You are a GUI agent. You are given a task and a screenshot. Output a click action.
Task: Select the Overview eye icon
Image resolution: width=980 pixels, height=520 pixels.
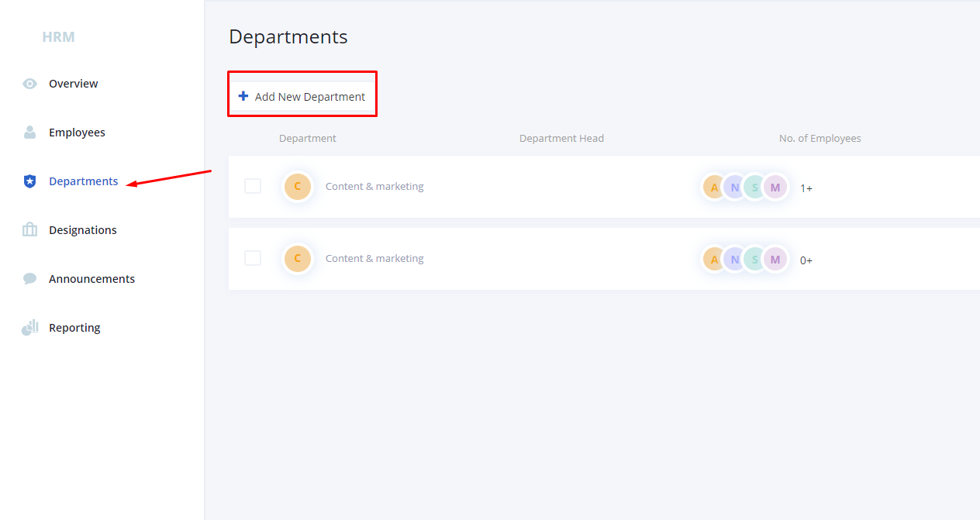[29, 83]
